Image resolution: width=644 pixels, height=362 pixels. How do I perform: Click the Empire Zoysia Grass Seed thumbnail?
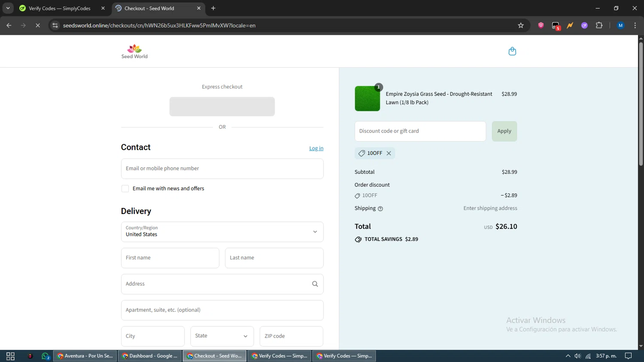click(x=367, y=99)
